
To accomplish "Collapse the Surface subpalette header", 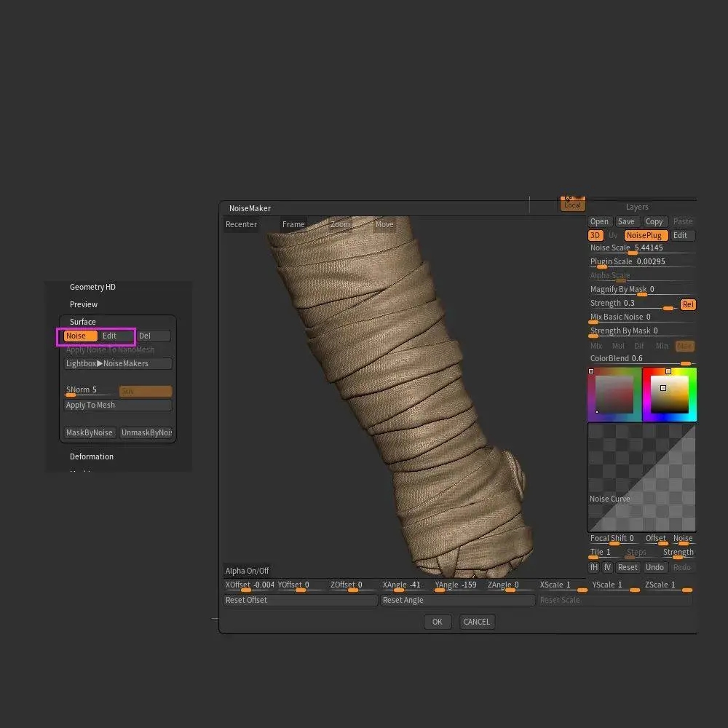I will (x=83, y=322).
